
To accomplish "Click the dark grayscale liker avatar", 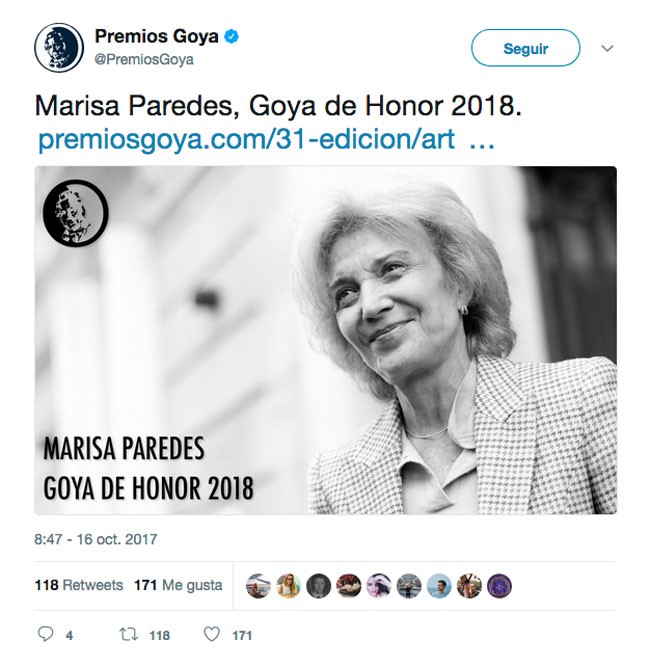I will pyautogui.click(x=319, y=586).
